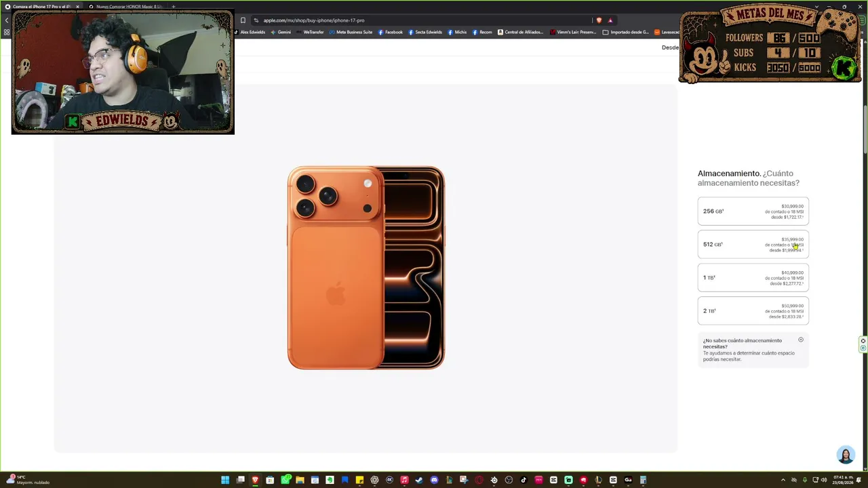Open Task View on the taskbar
The image size is (868, 488).
tap(240, 480)
